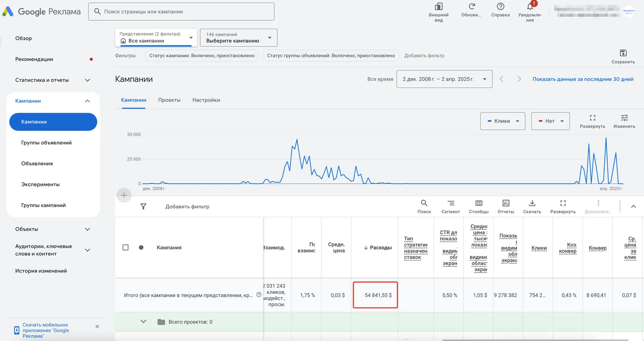Switch to the Настройки tab

(x=206, y=100)
